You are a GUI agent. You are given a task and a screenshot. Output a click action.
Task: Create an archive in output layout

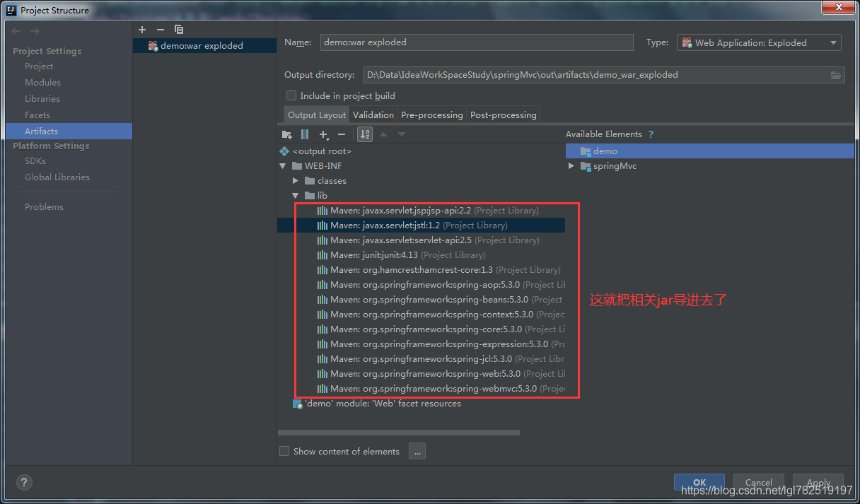click(x=305, y=134)
